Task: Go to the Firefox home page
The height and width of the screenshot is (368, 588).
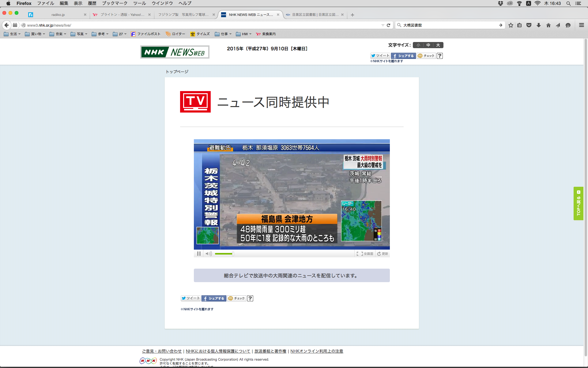Action: (x=548, y=25)
